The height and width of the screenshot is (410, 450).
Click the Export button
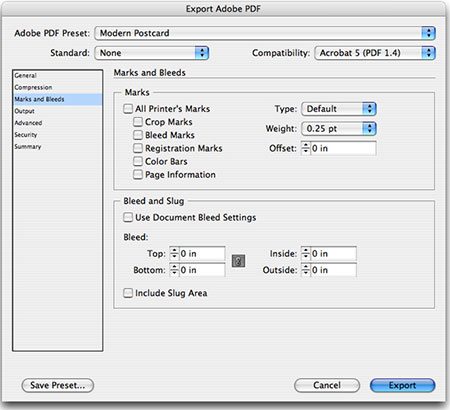[x=402, y=385]
